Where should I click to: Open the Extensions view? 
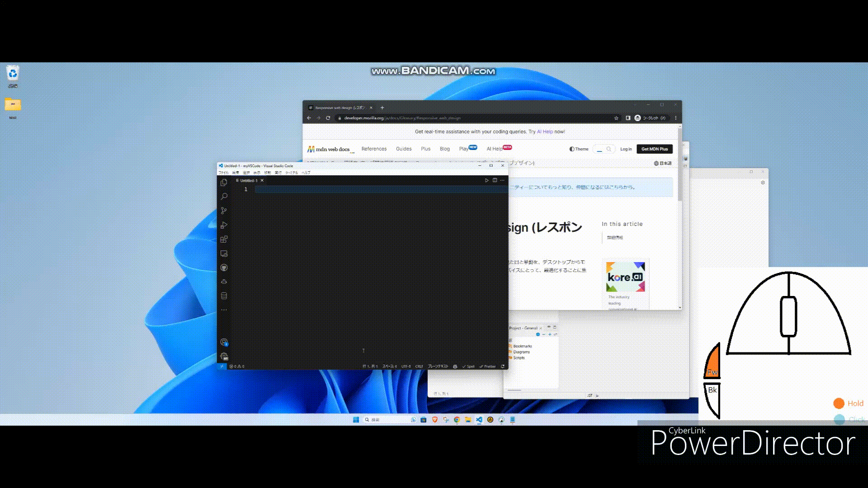(x=224, y=239)
